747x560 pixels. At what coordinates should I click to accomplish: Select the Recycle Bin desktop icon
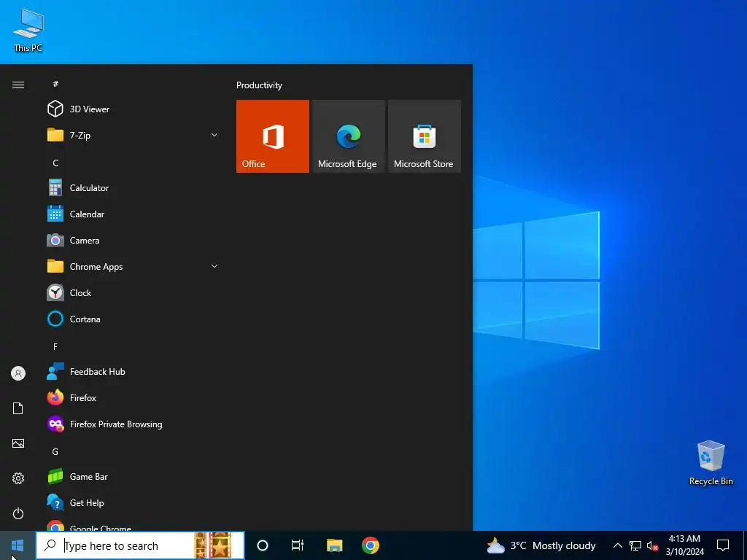click(x=711, y=463)
